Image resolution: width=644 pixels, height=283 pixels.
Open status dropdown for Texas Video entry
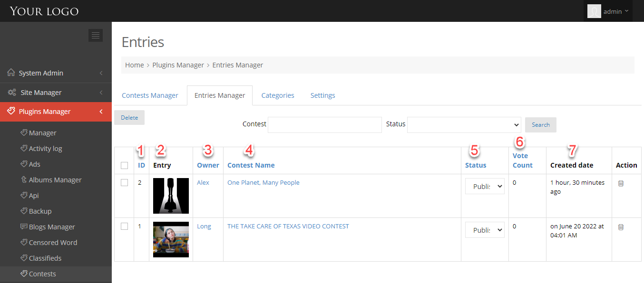485,230
